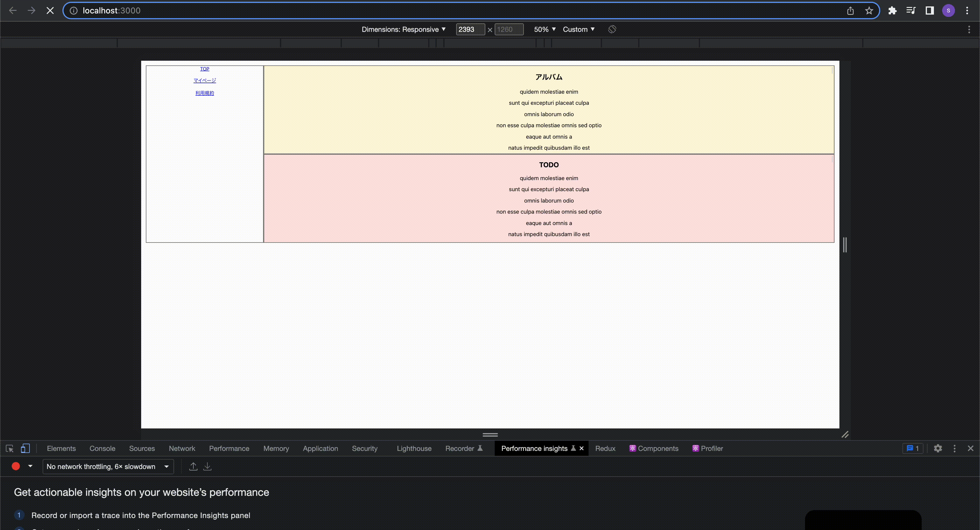The image size is (980, 530).
Task: Click the viewport width input field
Action: [470, 29]
